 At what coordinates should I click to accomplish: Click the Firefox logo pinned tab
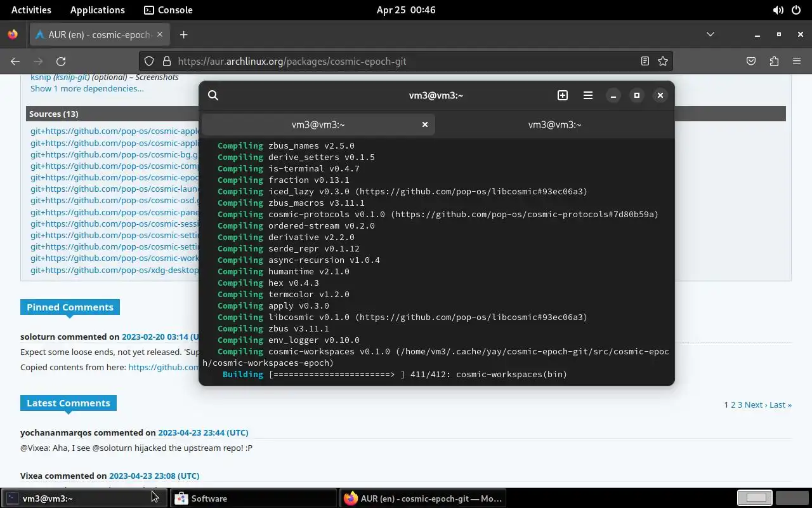point(13,35)
